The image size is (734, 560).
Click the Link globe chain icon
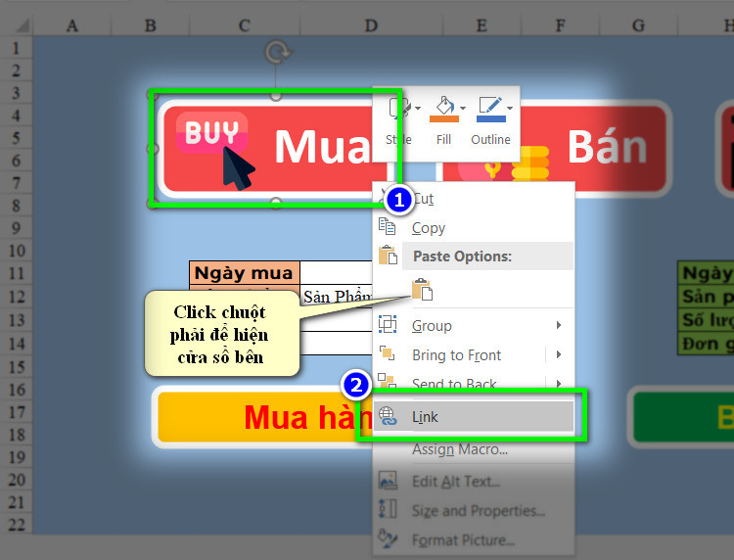[x=388, y=416]
